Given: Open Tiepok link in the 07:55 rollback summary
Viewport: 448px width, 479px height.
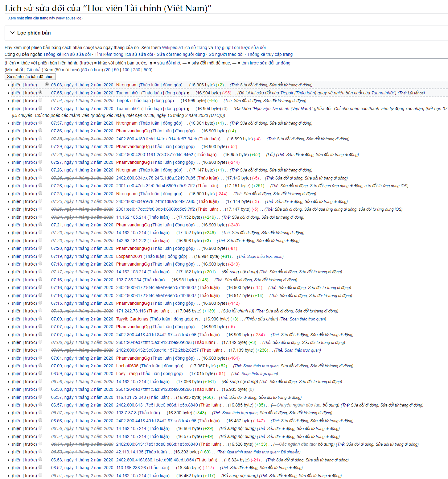Looking at the screenshot, I should coord(286,93).
